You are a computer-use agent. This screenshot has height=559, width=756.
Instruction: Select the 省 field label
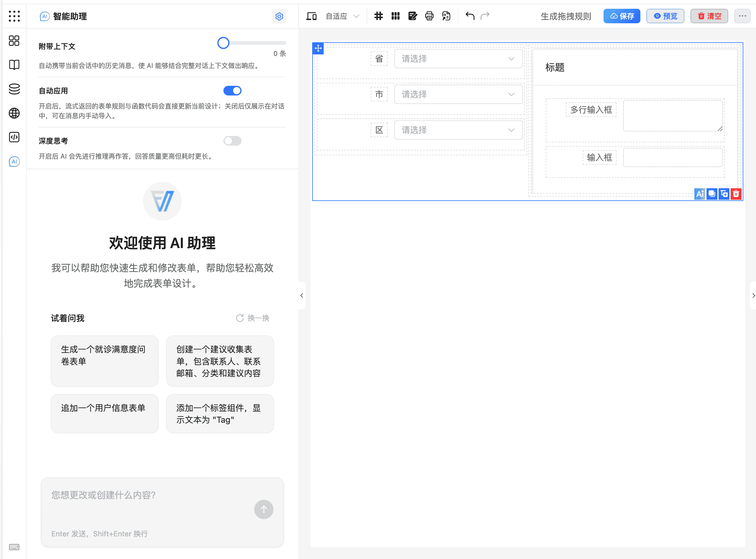point(379,59)
